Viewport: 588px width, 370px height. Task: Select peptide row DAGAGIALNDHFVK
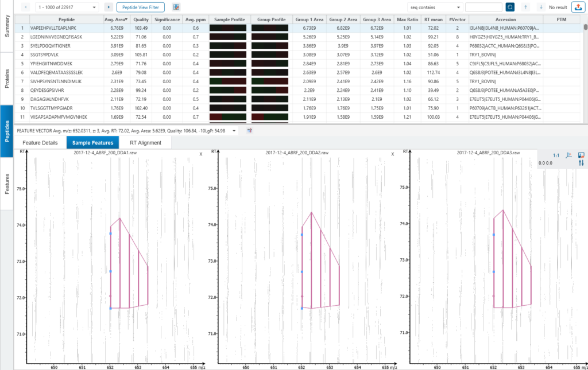[x=299, y=99]
